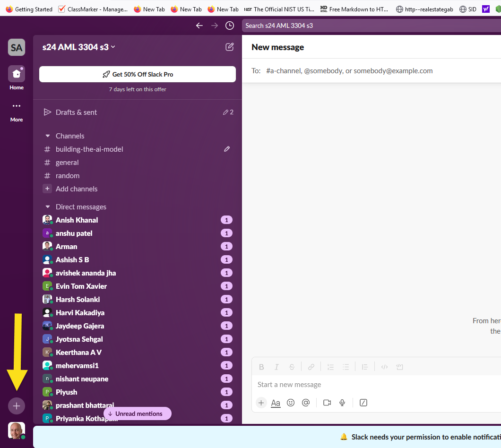Open the More options menu in the sidebar
This screenshot has height=448, width=501.
[17, 112]
